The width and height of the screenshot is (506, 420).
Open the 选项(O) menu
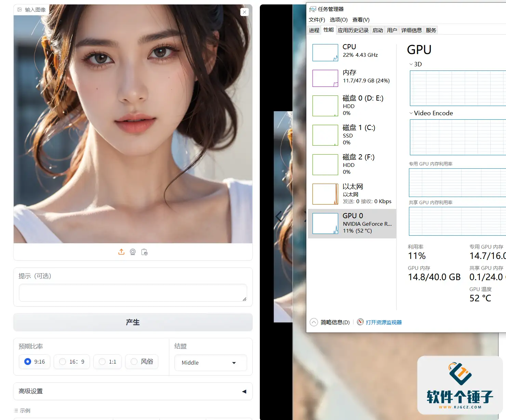click(339, 20)
